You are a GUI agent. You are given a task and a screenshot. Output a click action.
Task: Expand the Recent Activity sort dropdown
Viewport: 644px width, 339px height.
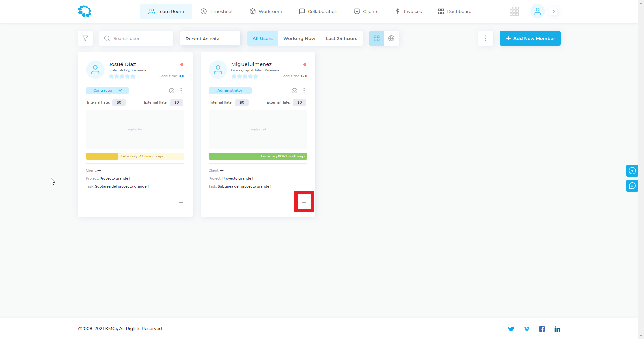point(210,39)
